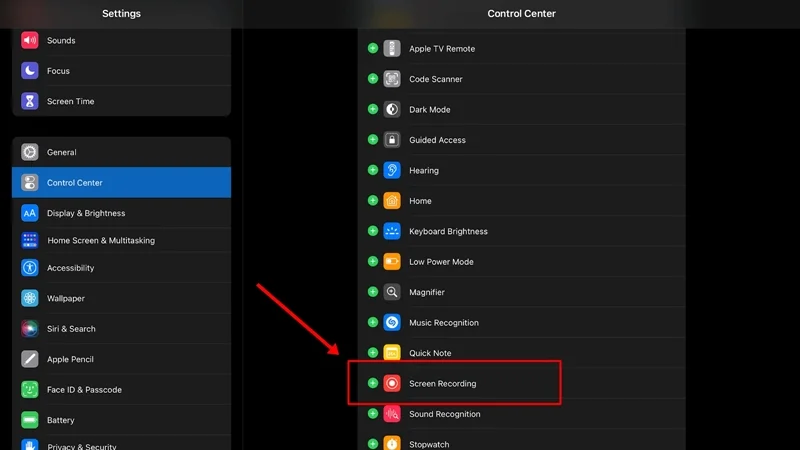Click the Code Scanner icon
The width and height of the screenshot is (800, 450).
[392, 79]
